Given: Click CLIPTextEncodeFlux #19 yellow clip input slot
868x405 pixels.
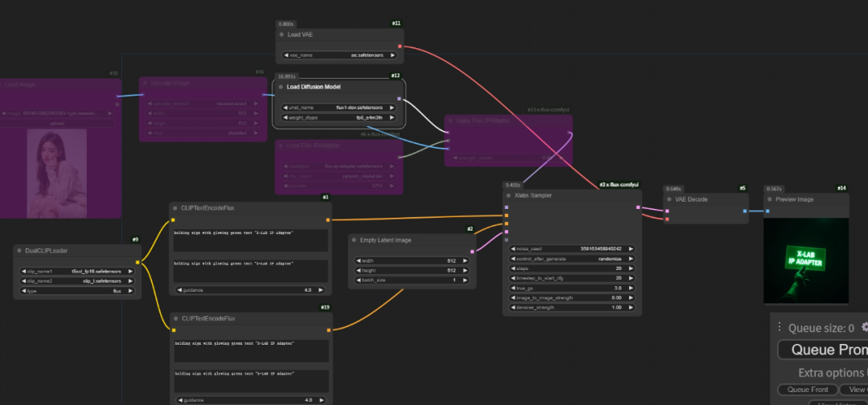Looking at the screenshot, I should pyautogui.click(x=174, y=330).
